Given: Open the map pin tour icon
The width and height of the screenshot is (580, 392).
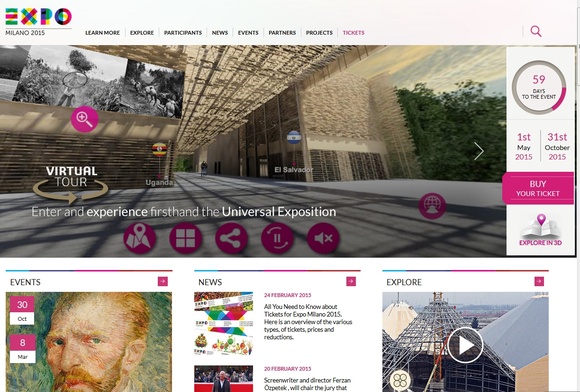Looking at the screenshot, I should [x=139, y=238].
